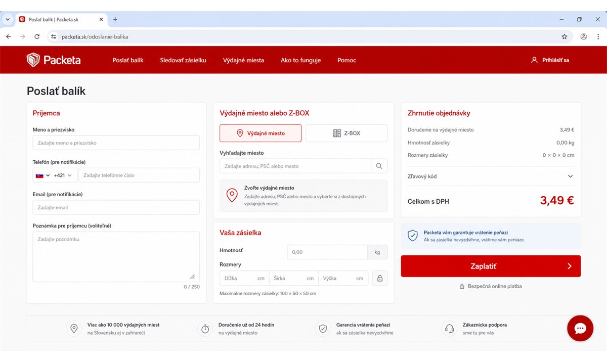Open the live chat bubble
The width and height of the screenshot is (607, 364).
click(580, 328)
